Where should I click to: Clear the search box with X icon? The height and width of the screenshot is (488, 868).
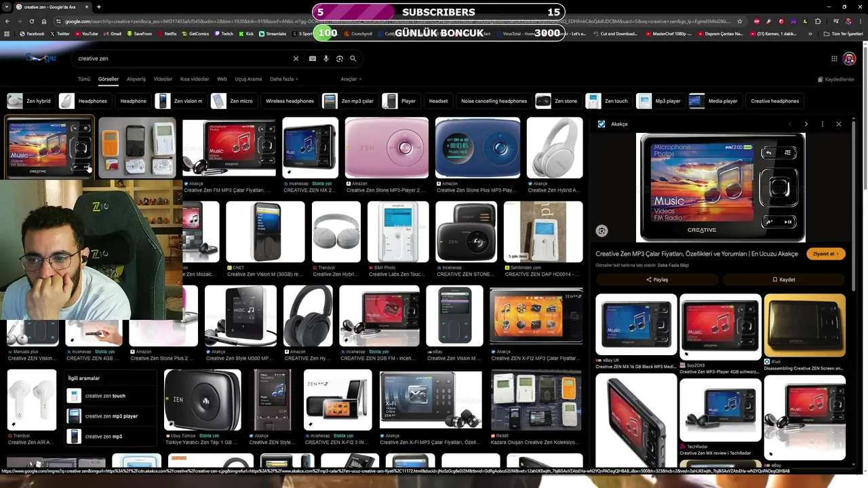(x=296, y=59)
